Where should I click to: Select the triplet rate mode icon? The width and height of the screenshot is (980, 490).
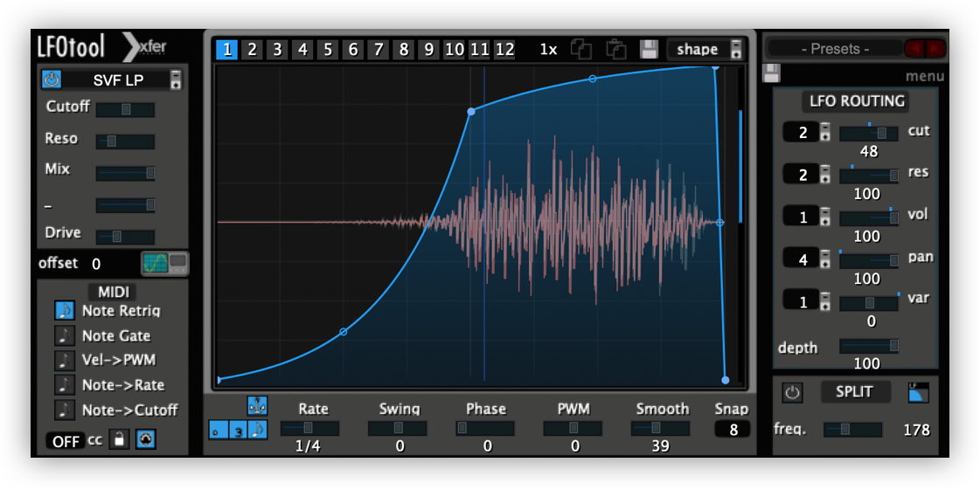point(238,430)
